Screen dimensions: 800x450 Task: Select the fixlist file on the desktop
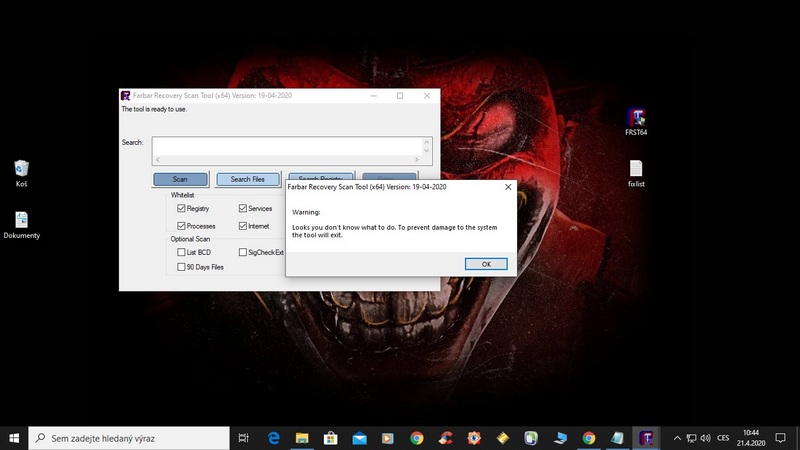pos(636,173)
